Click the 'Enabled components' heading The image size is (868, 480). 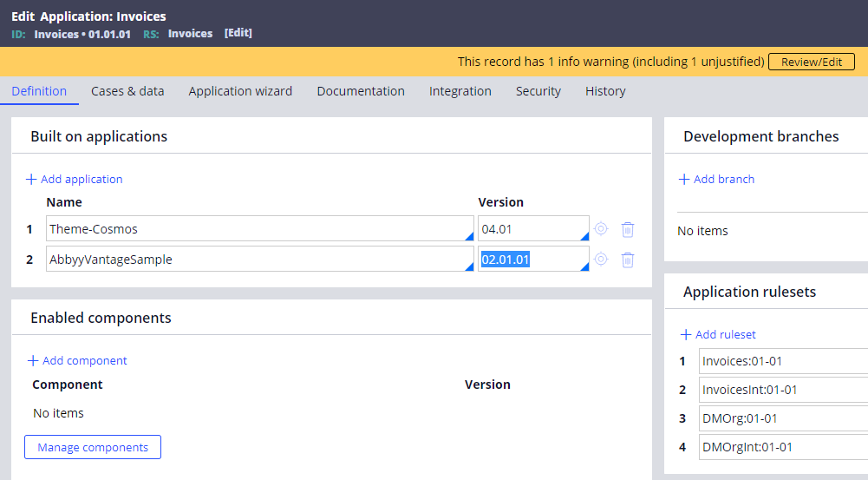(x=101, y=318)
